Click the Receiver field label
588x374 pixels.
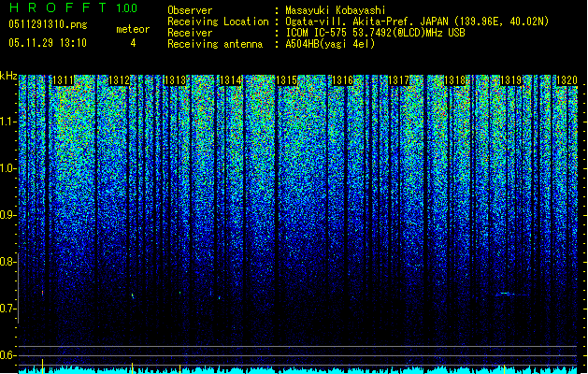coord(190,33)
